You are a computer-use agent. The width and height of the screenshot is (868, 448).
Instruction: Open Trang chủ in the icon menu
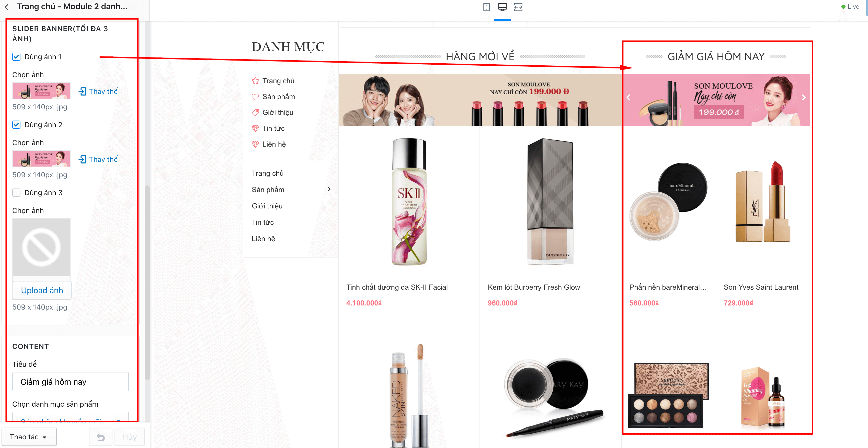(278, 81)
